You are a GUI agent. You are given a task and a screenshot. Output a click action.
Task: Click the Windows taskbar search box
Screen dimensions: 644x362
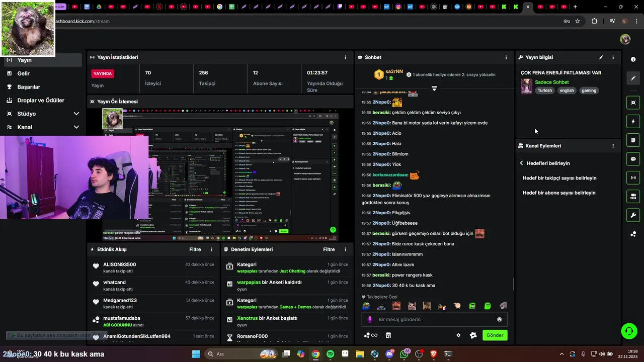(x=242, y=354)
